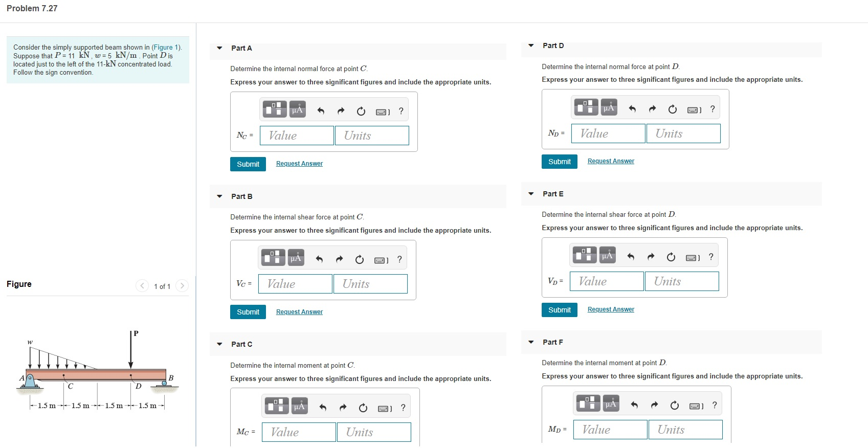Focus the Nc Value input field
Viewport: 868px width, 448px height.
point(297,136)
